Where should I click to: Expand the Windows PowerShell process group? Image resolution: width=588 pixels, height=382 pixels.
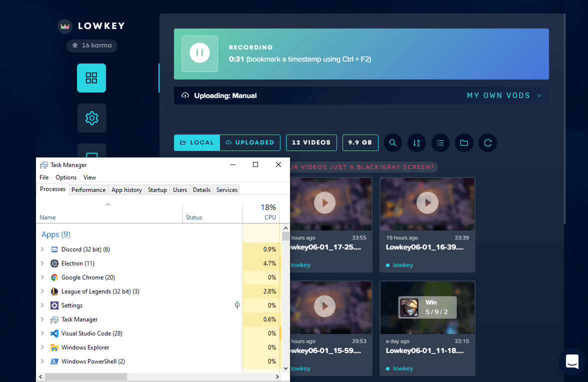point(42,361)
